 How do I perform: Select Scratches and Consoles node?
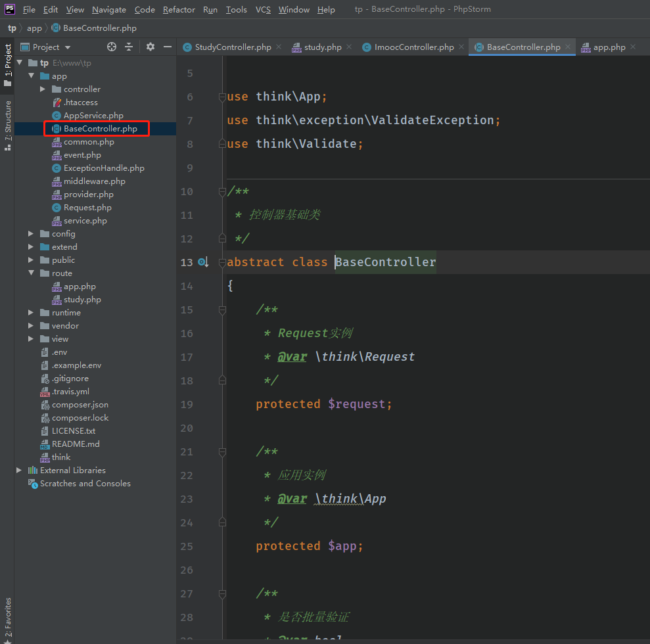tap(85, 484)
